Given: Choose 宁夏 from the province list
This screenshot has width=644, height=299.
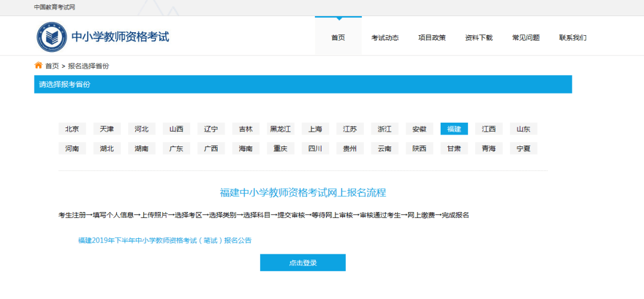Looking at the screenshot, I should [524, 148].
